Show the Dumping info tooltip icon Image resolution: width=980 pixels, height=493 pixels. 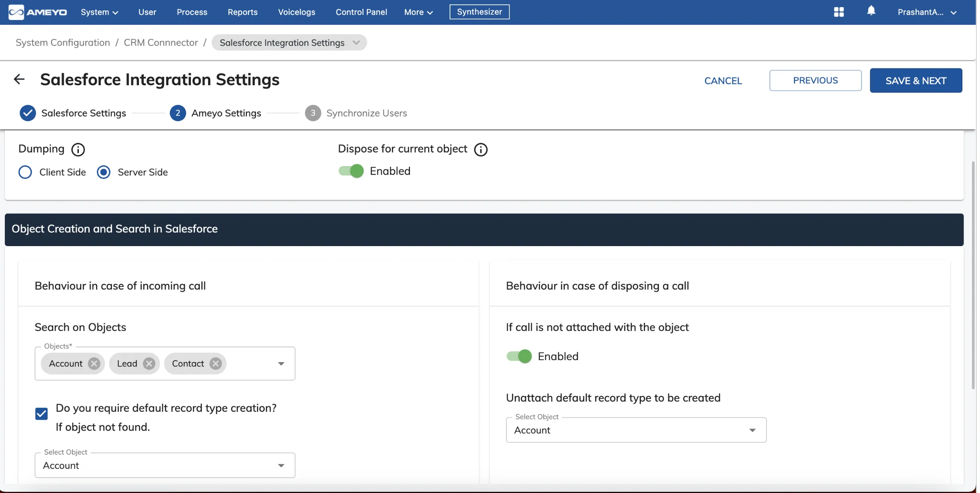78,150
